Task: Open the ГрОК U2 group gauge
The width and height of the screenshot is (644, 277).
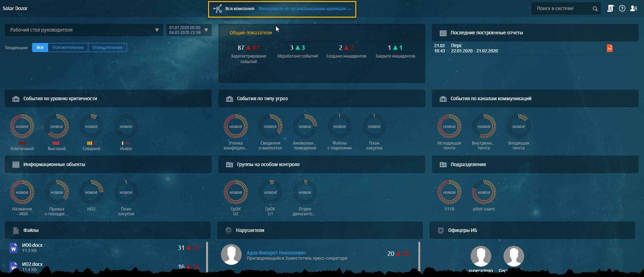Action: (236, 192)
